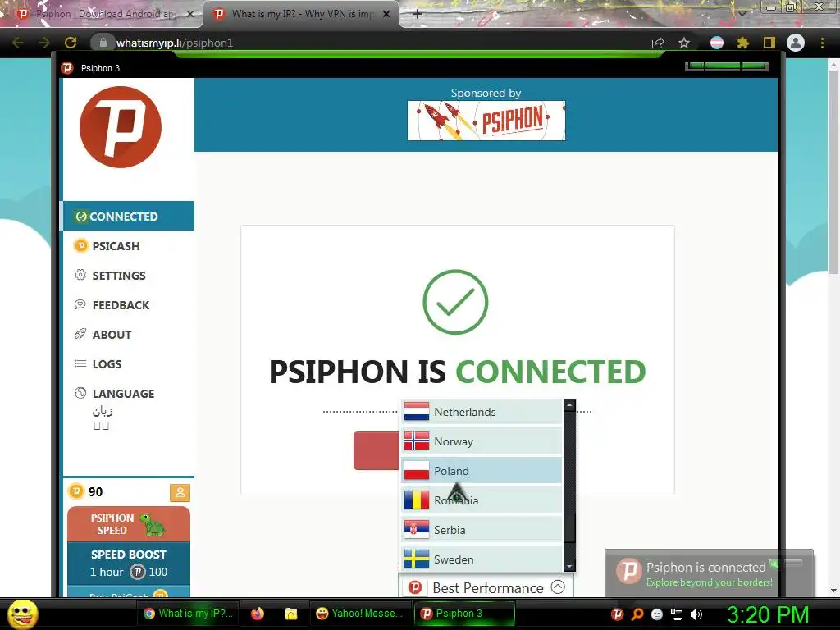
Task: Close the Psiphon Download Android tab
Action: 190,14
